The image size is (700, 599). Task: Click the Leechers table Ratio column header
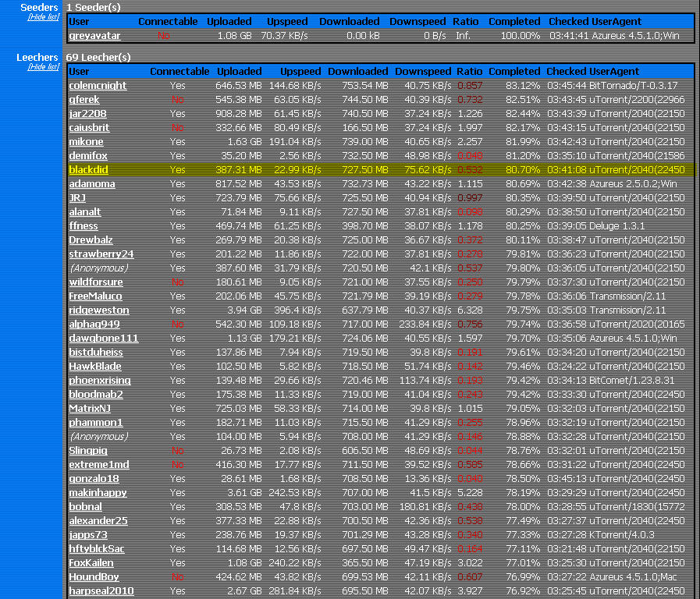tap(469, 72)
